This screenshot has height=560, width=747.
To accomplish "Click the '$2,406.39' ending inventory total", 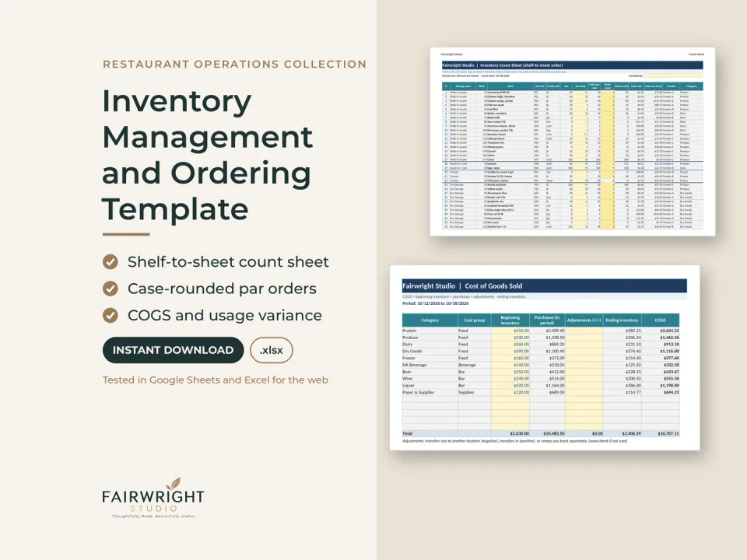I will click(631, 433).
